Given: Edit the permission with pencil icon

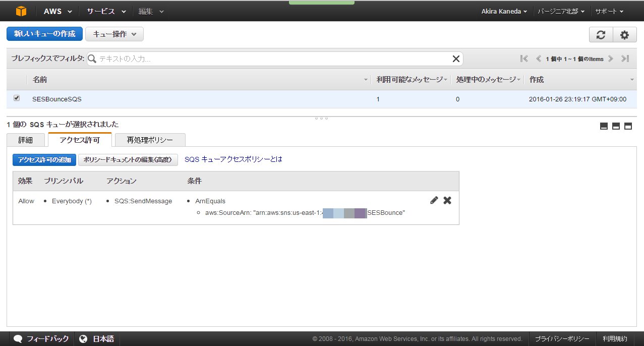Looking at the screenshot, I should click(x=434, y=200).
